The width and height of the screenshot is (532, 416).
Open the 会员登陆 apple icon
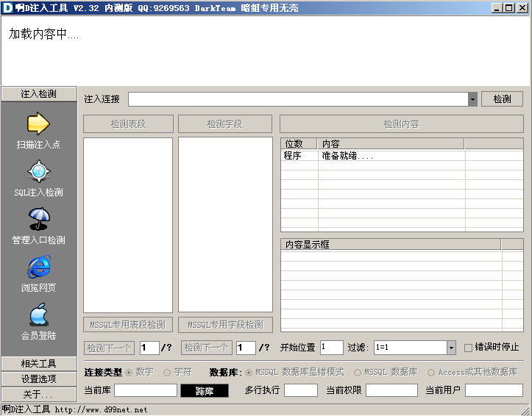click(x=39, y=315)
